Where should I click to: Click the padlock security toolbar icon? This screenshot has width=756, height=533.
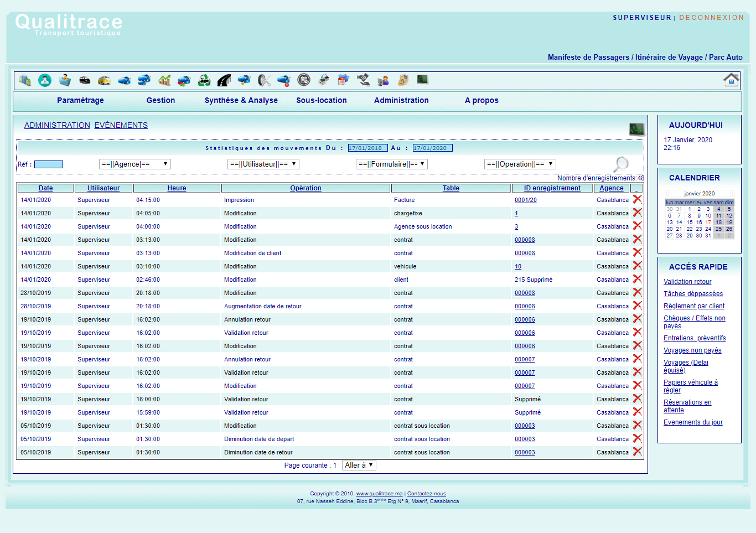[403, 80]
